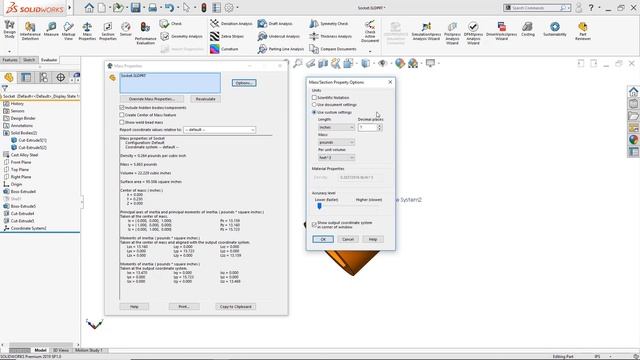Open the coordinate system relative-to dropdown

tap(220, 129)
